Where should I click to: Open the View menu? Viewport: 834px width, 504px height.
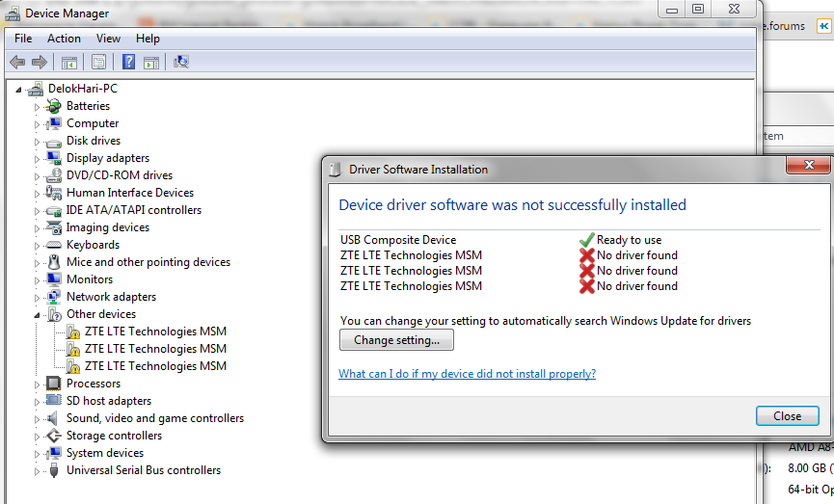tap(108, 39)
